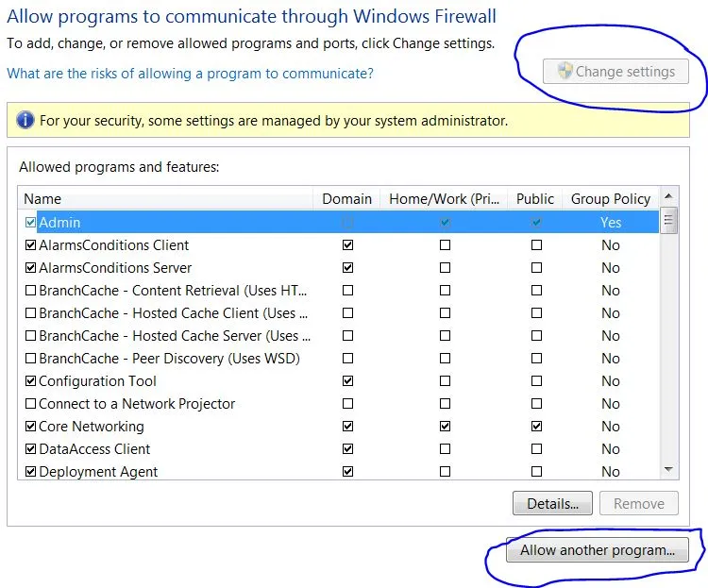The width and height of the screenshot is (708, 588).
Task: Click the Public column header
Action: (535, 199)
